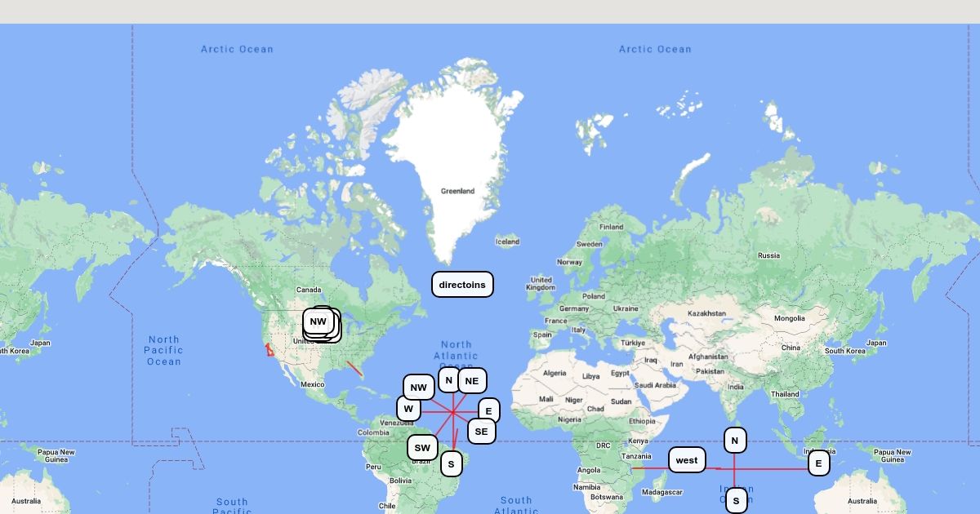Click the Iceland label on the map
The image size is (980, 514).
(507, 241)
